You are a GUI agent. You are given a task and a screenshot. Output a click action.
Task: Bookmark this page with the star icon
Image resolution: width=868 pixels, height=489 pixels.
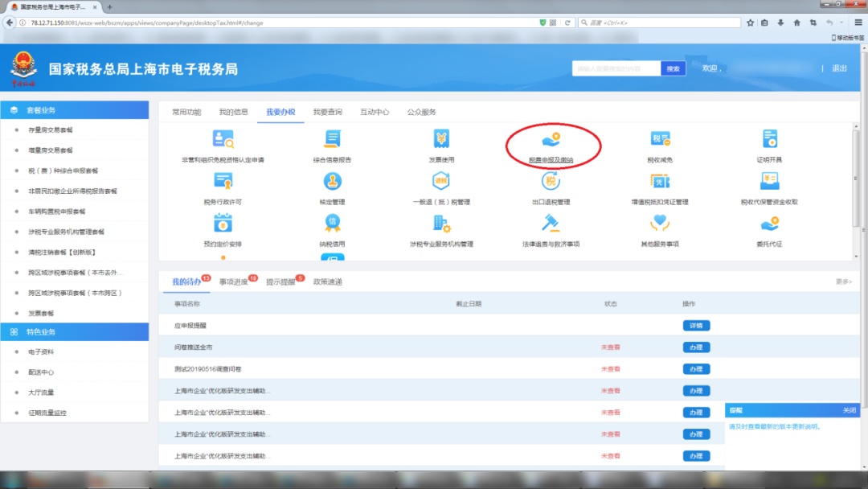(751, 23)
